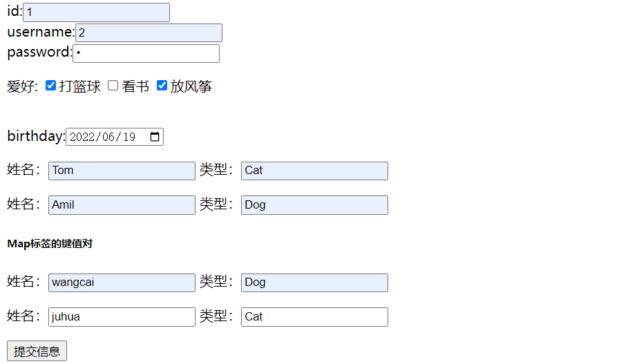Click into the username field
Image resolution: width=619 pixels, height=364 pixels.
pos(149,32)
